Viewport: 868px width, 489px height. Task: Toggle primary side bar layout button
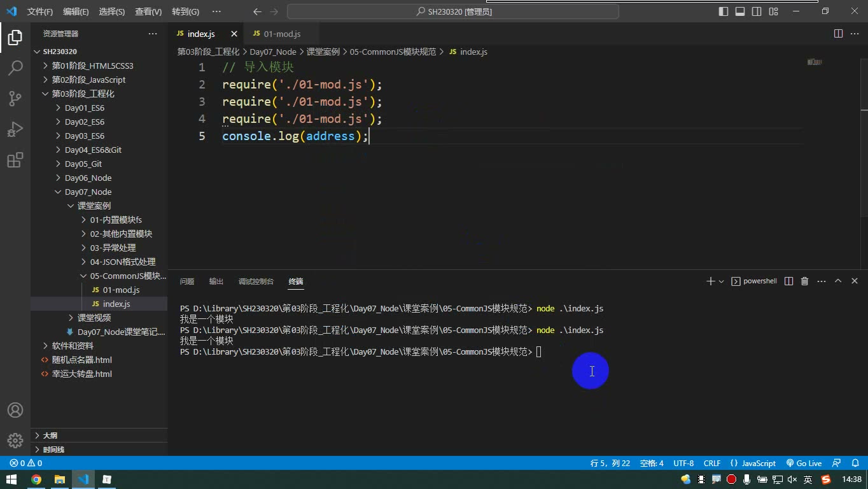tap(724, 11)
